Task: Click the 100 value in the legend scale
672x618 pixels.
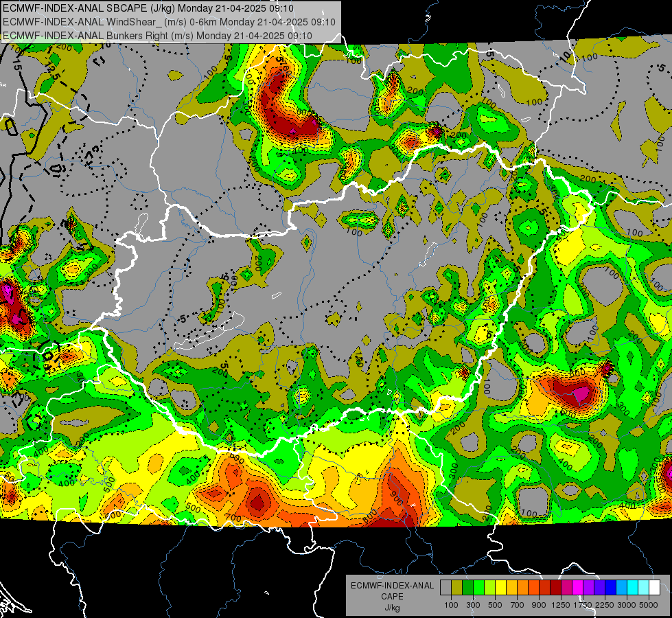Action: point(451,605)
